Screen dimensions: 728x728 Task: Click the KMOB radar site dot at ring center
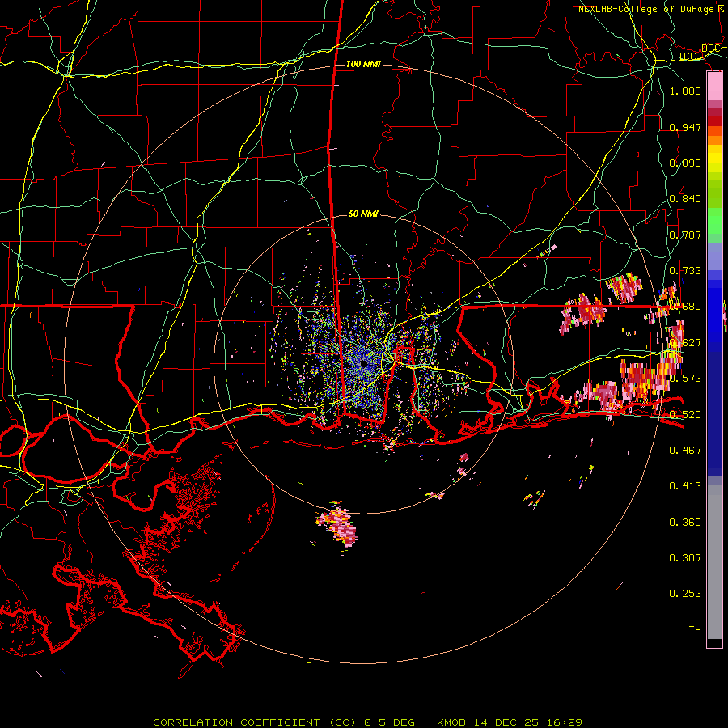[364, 364]
